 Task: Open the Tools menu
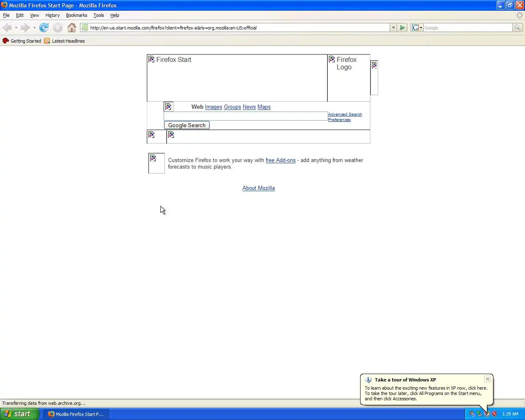(99, 15)
